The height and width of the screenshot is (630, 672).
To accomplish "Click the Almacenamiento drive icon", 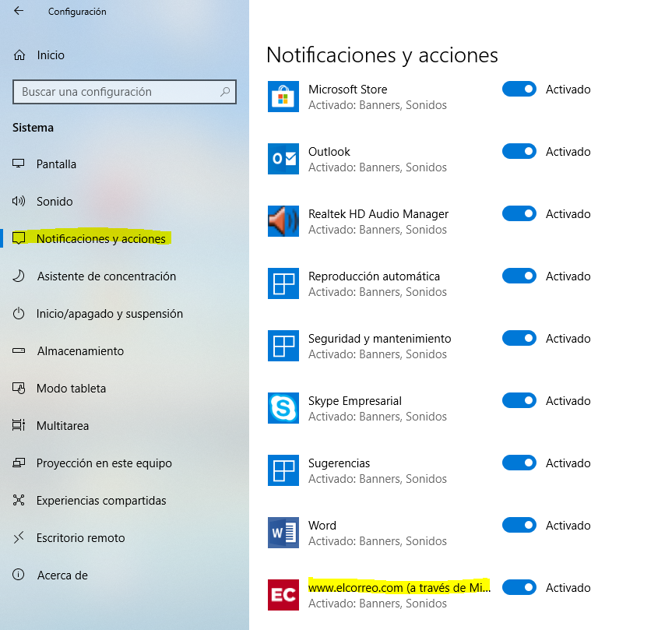I will coord(19,350).
